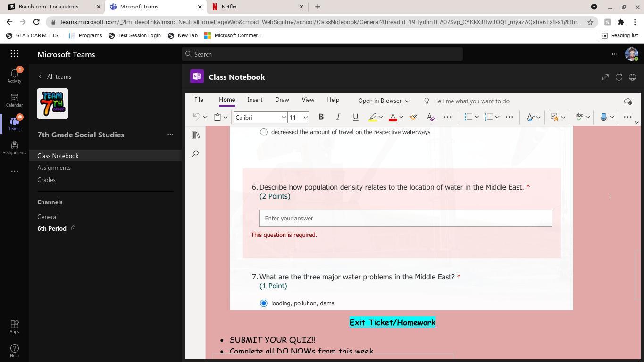Select 'decreased the amount of travel' option
Image resolution: width=644 pixels, height=362 pixels.
pyautogui.click(x=264, y=132)
